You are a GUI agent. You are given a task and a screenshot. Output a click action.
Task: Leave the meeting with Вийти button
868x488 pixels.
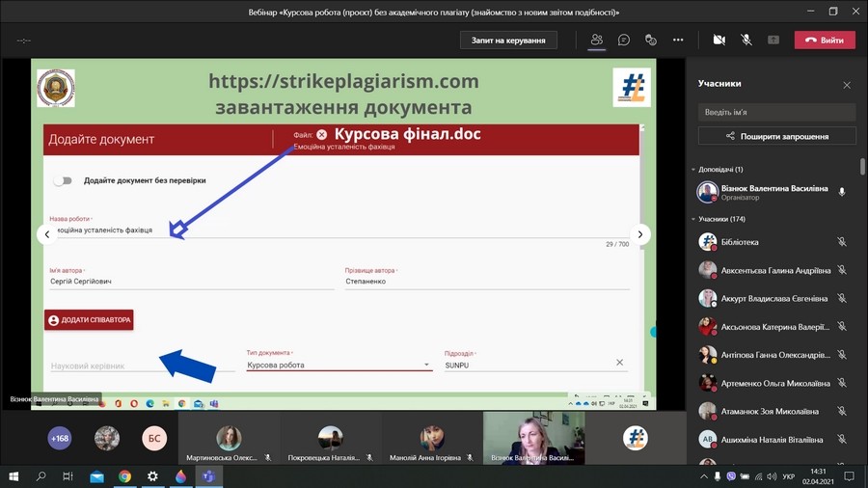[825, 40]
